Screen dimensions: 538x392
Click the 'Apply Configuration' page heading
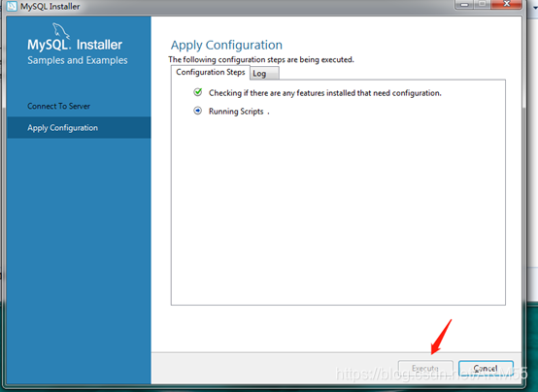[x=226, y=45]
